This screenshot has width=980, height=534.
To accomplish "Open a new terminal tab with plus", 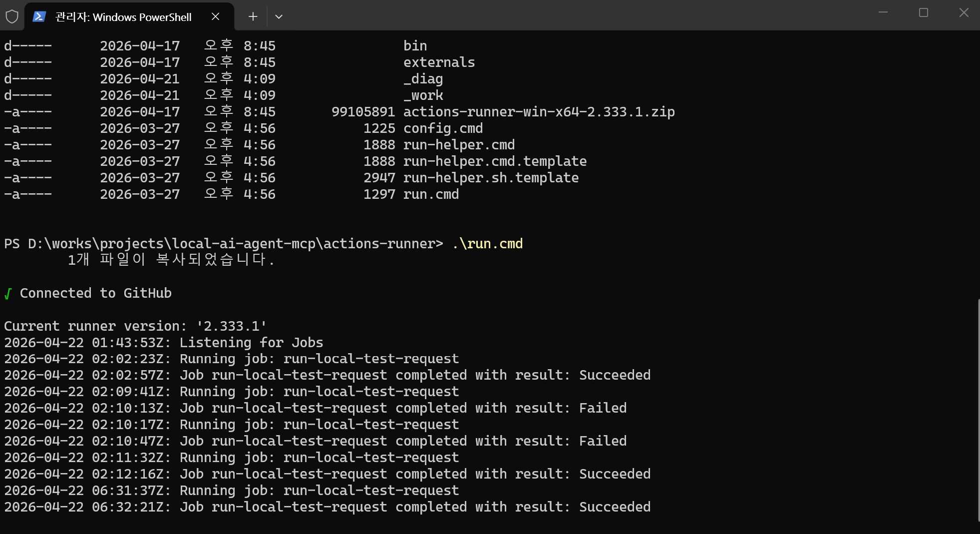I will click(253, 16).
